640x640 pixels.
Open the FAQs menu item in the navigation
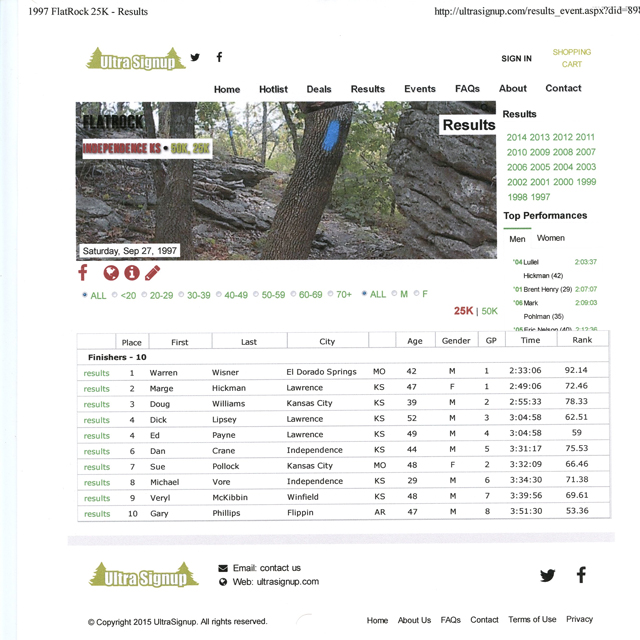[467, 88]
